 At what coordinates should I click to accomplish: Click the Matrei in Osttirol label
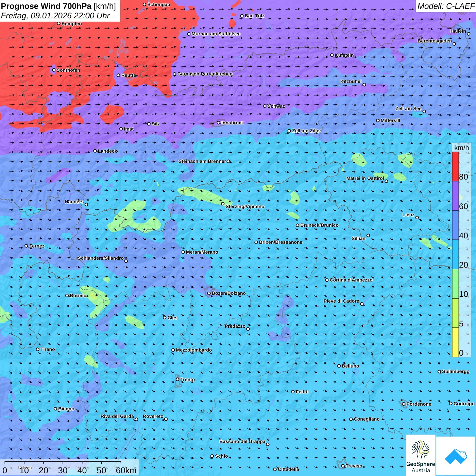(x=365, y=178)
